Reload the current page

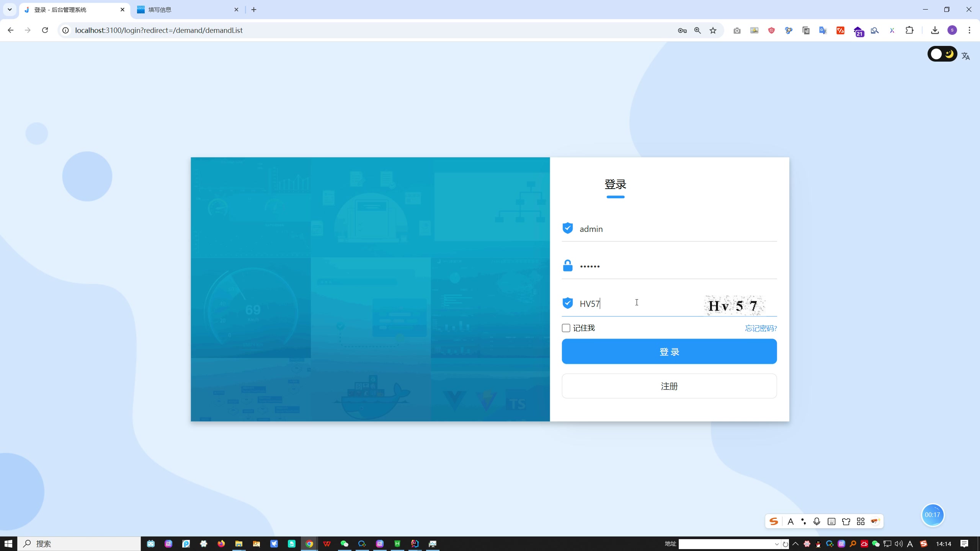coord(45,30)
